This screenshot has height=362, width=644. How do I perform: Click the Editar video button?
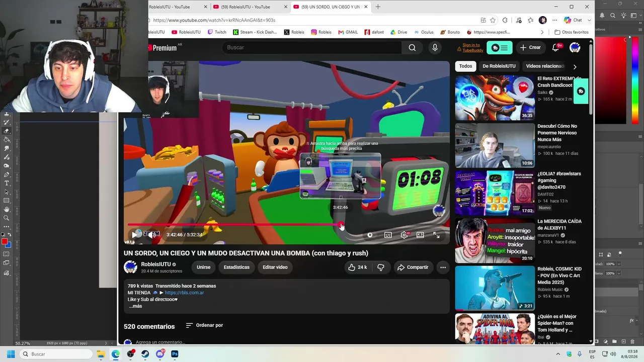[275, 267]
